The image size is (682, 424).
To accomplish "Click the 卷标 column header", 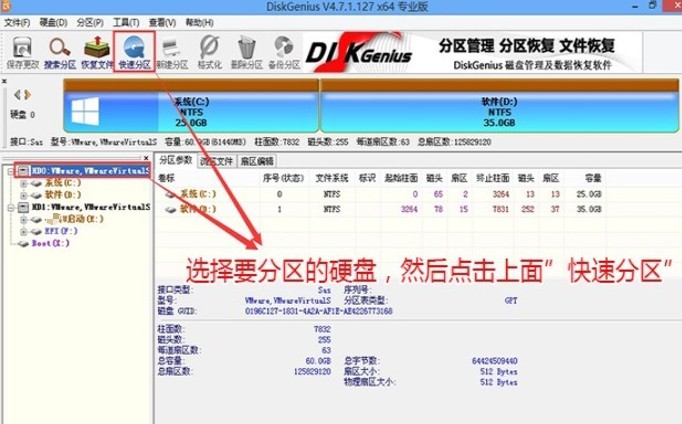I will 166,178.
